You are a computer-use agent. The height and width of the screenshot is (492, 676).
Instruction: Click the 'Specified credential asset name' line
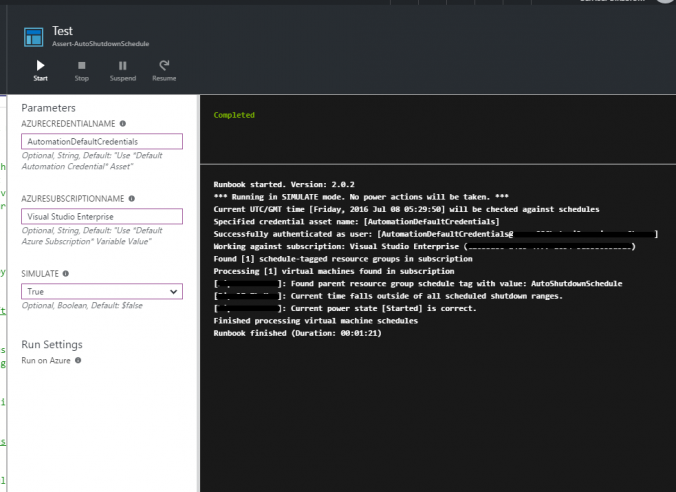click(356, 222)
